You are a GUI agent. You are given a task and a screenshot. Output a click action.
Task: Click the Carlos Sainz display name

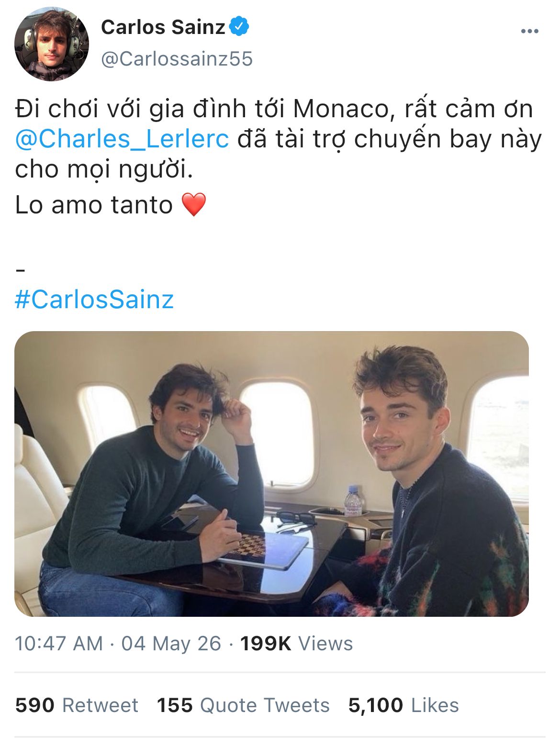coord(163,27)
